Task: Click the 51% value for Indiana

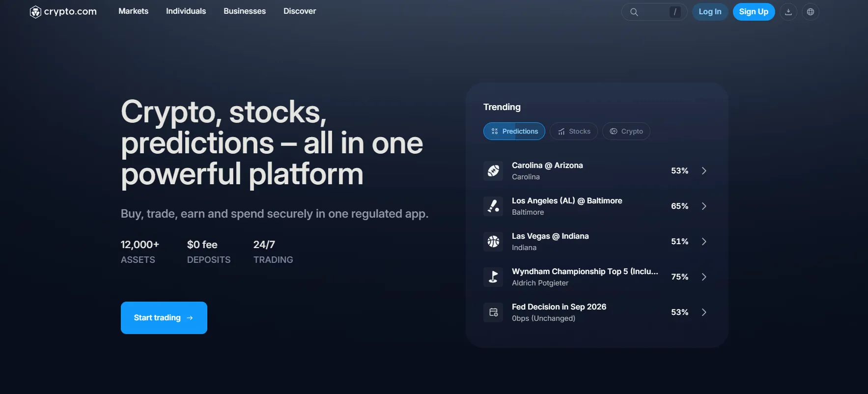Action: coord(680,242)
